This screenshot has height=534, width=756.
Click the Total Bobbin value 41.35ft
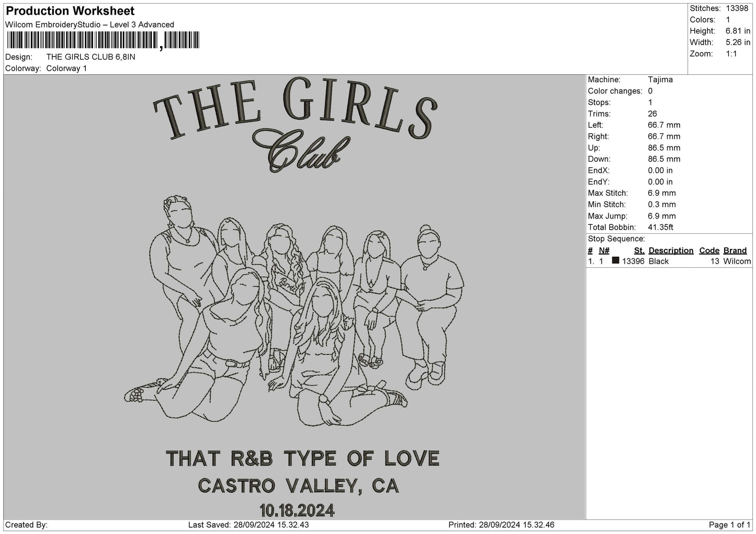coord(660,228)
